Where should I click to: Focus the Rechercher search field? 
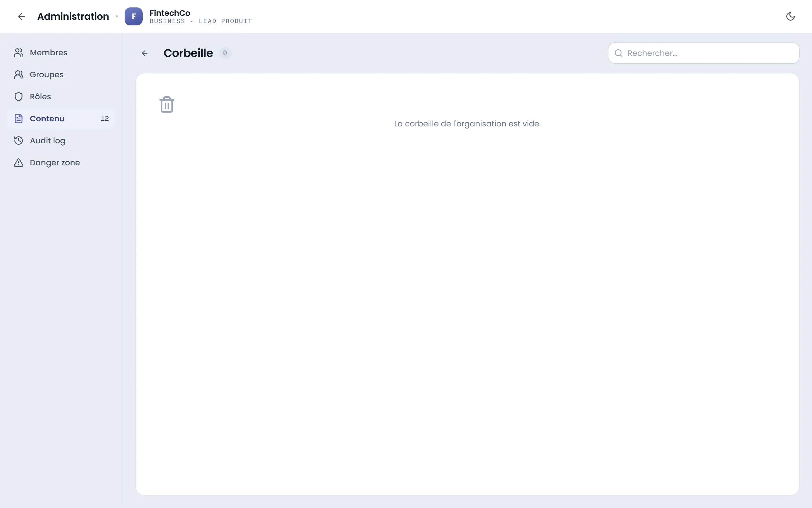point(703,53)
